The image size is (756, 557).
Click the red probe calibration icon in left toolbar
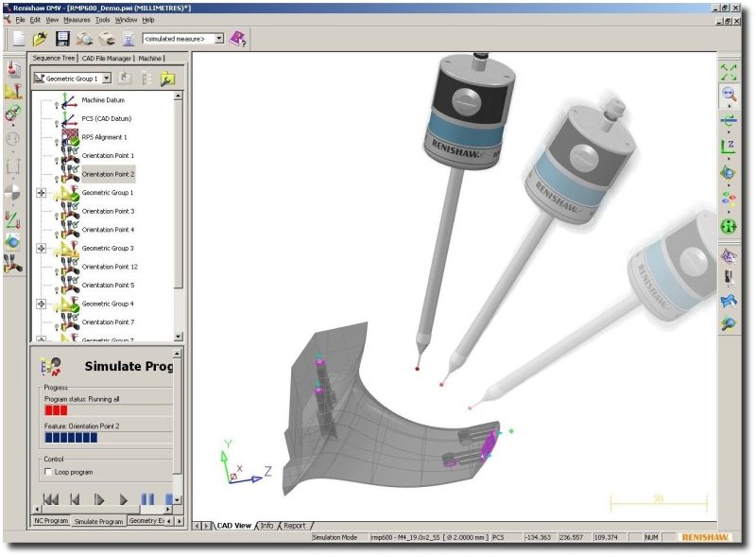[13, 69]
